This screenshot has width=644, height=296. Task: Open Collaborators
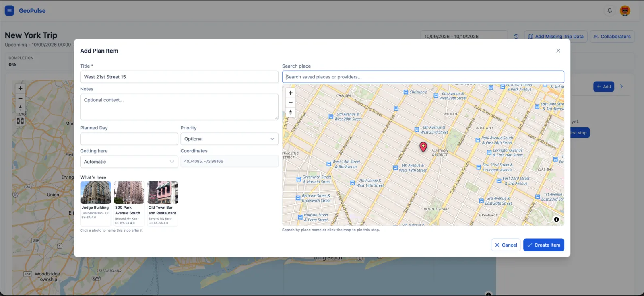point(612,36)
